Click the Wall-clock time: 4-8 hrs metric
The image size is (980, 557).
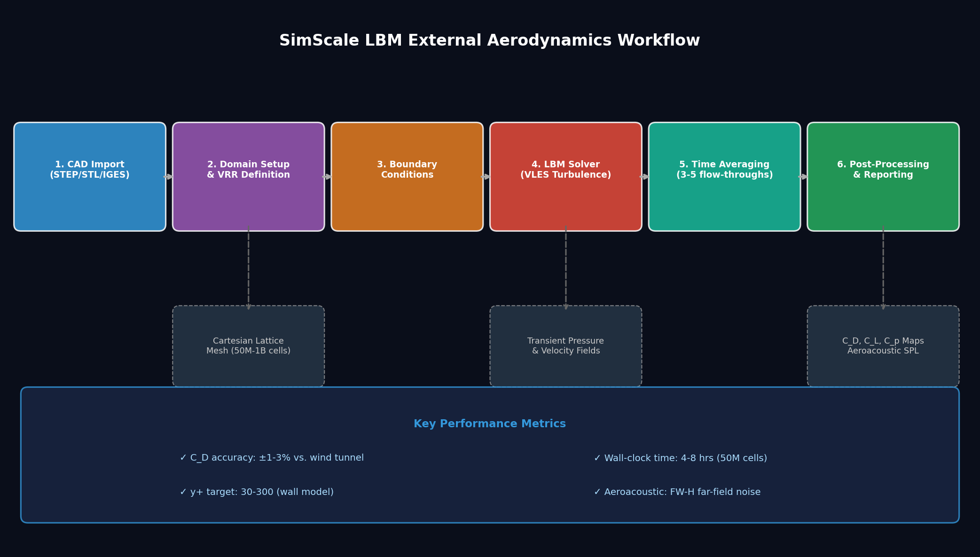tap(680, 458)
